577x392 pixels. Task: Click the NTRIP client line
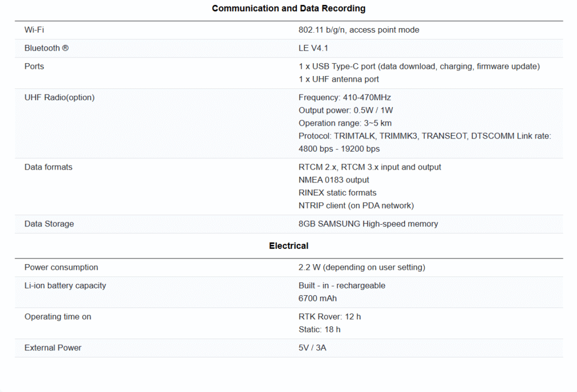pyautogui.click(x=356, y=206)
